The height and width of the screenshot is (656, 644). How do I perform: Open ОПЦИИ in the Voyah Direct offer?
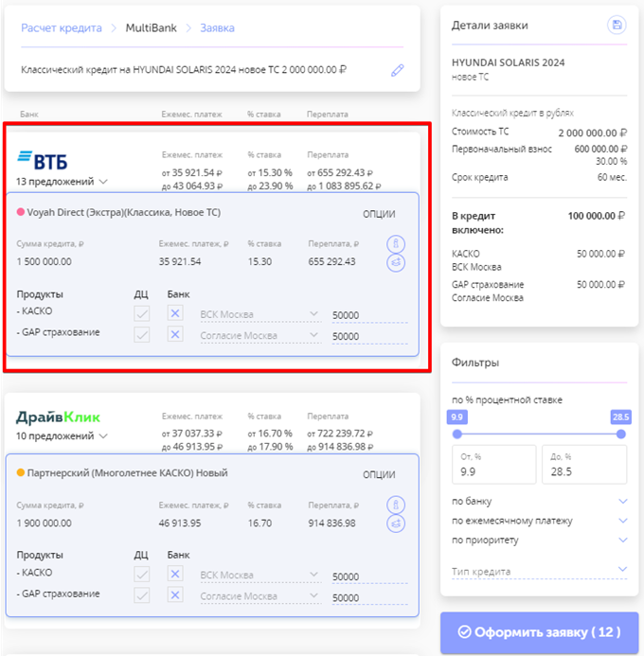point(379,214)
